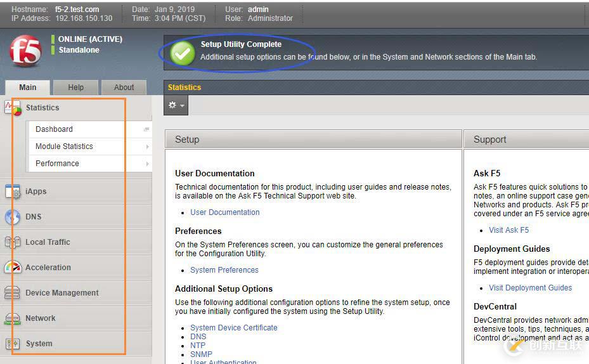The image size is (589, 364).
Task: Open the SNMP setup link
Action: click(201, 354)
